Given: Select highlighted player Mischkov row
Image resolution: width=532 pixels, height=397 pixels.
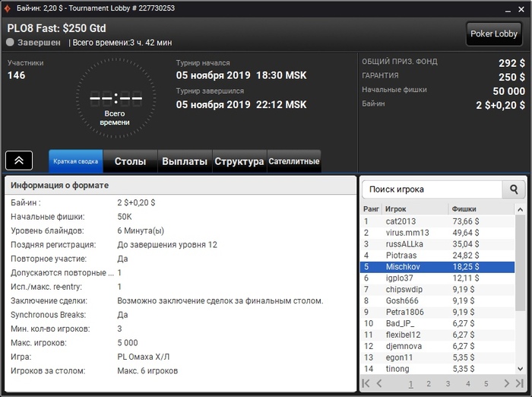Looking at the screenshot, I should click(x=437, y=267).
